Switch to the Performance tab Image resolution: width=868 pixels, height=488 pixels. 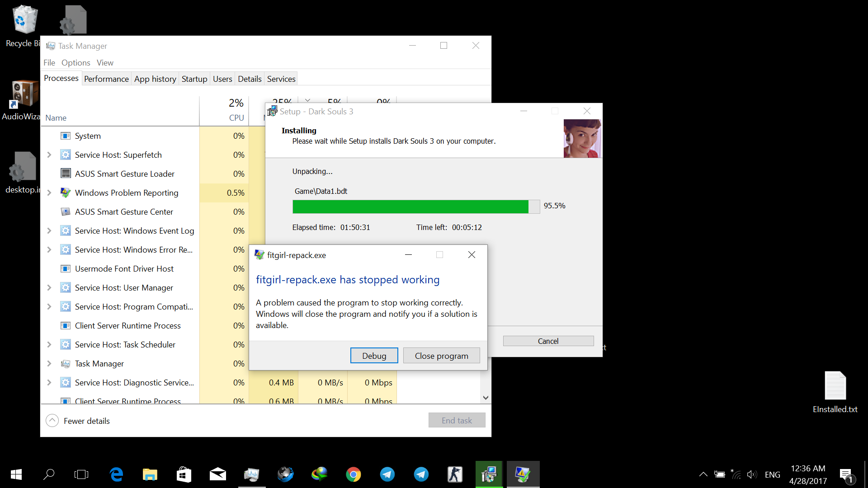106,79
